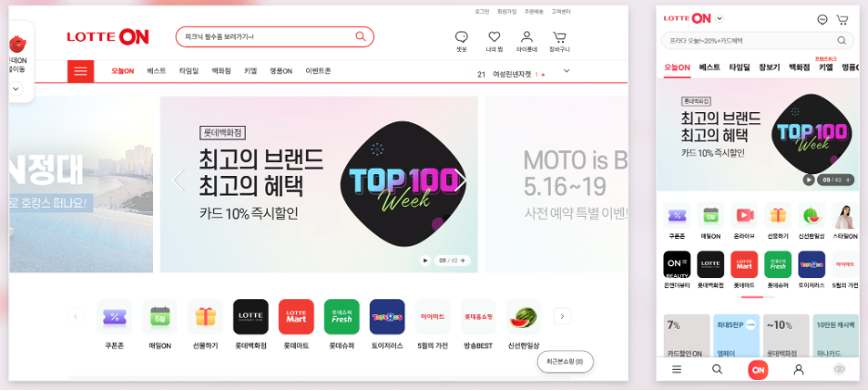Switch to the 베스트 tab on desktop
Screen dimensions: 868x391
[x=156, y=71]
